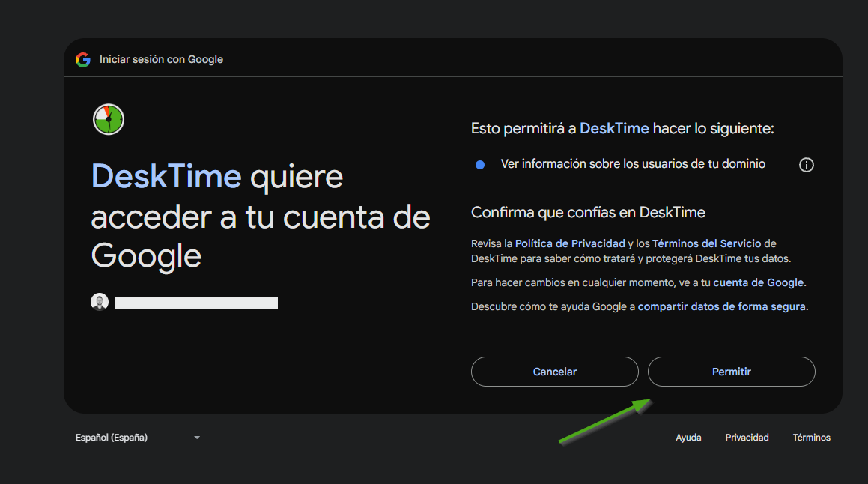
Task: Click the blue bullet beside the permission
Action: pyautogui.click(x=480, y=165)
